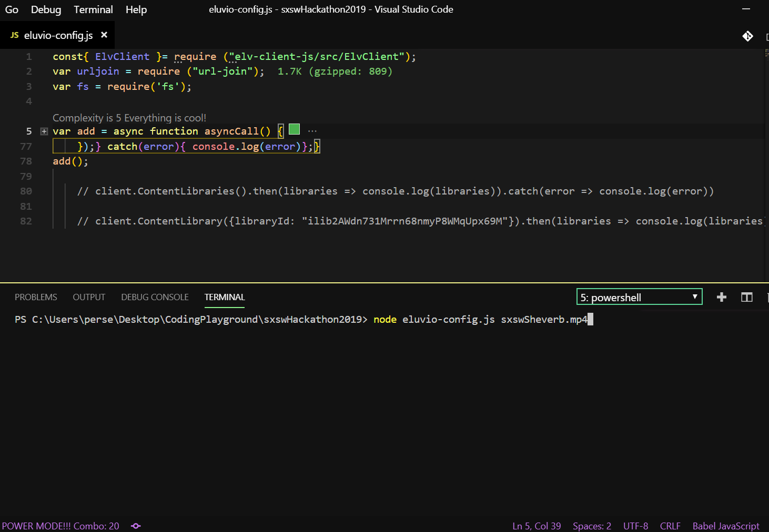769x532 pixels.
Task: Expand folded function at line 5
Action: [x=44, y=131]
